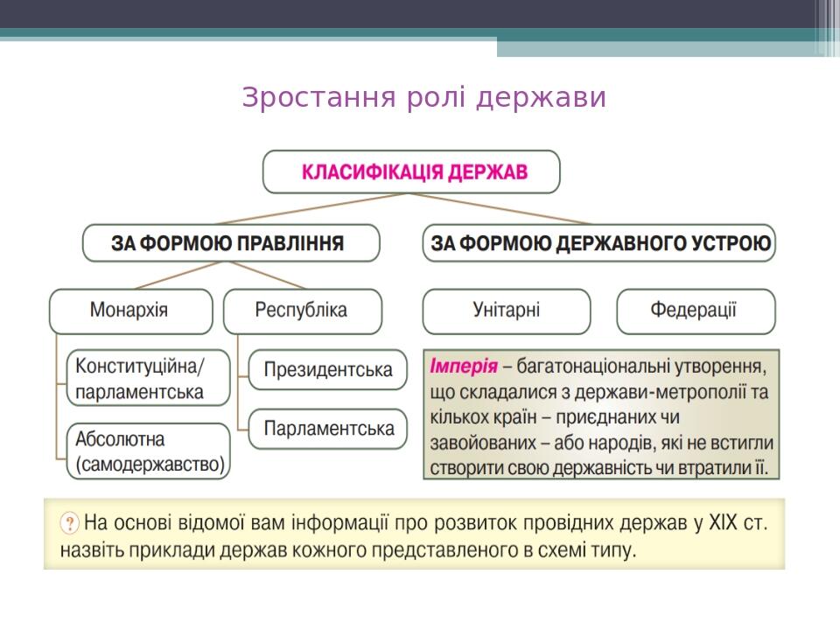Click the 'Парламентська' republic box
Viewport: 840px width, 630px height.
tap(328, 429)
